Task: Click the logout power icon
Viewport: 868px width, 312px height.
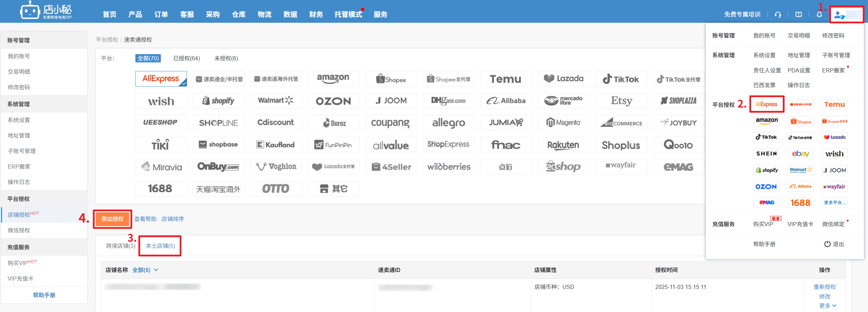Action: [827, 244]
